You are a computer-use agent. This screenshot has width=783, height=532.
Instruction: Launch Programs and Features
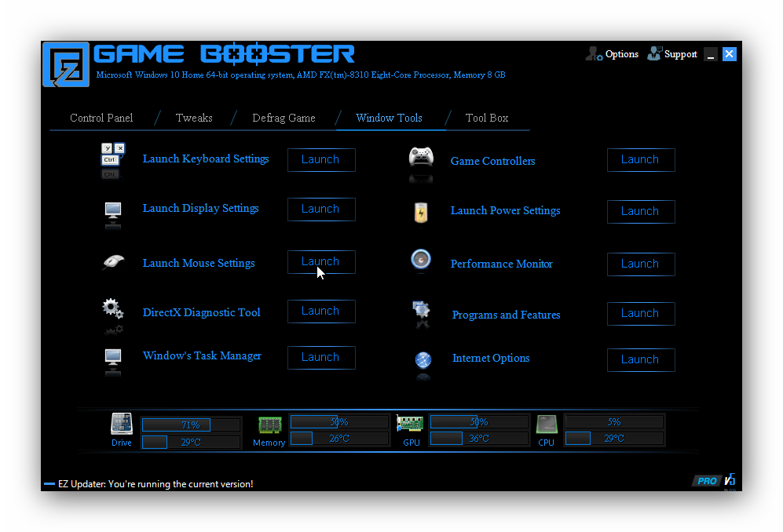(x=641, y=313)
